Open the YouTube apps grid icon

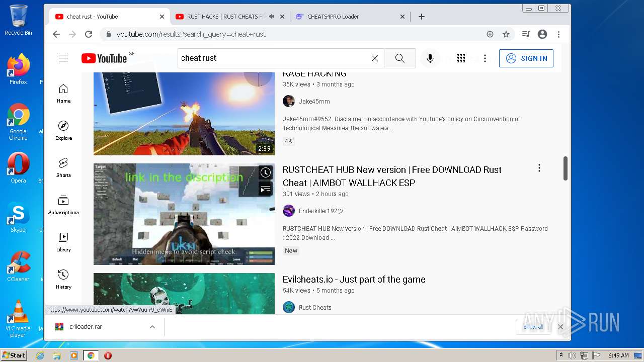click(461, 58)
